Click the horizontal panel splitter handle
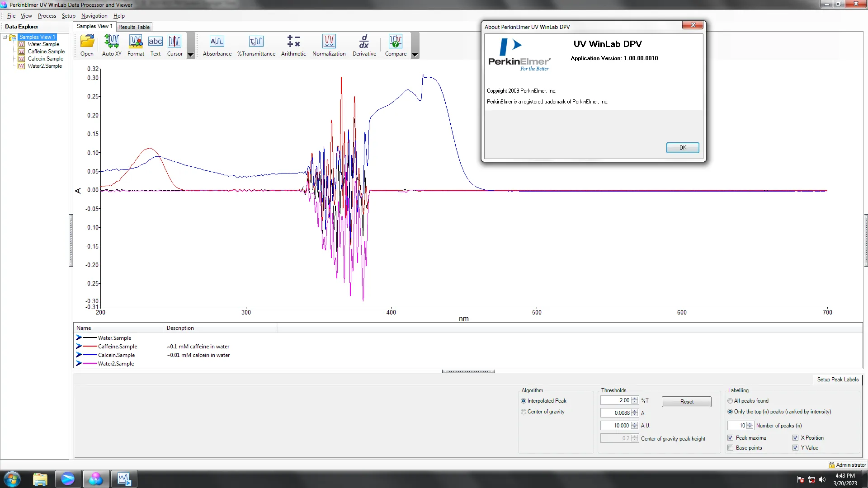 468,371
